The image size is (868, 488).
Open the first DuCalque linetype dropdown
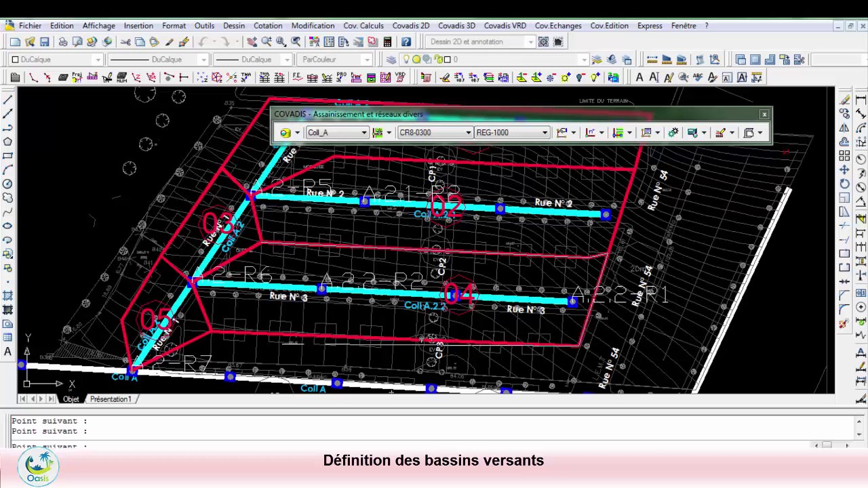pyautogui.click(x=203, y=60)
